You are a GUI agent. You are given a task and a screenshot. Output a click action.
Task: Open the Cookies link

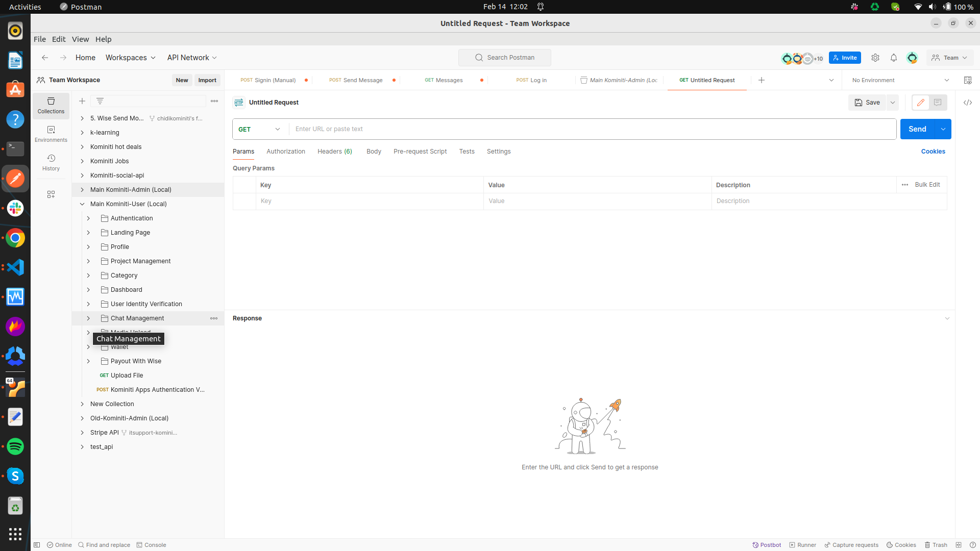(933, 152)
